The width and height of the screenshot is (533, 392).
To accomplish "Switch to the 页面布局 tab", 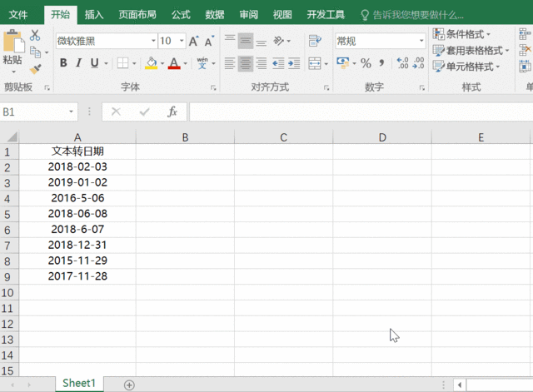I will (137, 15).
